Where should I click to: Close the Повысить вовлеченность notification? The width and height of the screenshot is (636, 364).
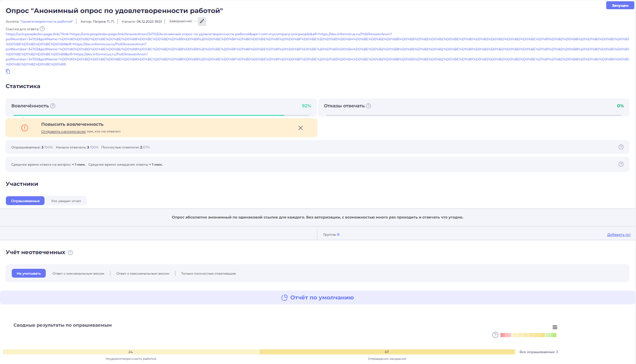click(301, 128)
